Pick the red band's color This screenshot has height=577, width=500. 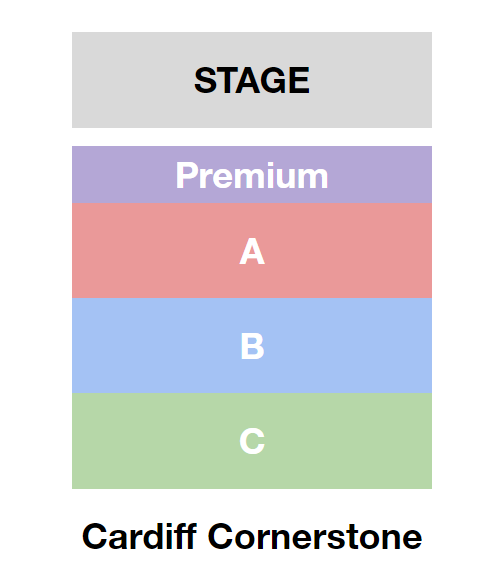[x=110, y=251]
